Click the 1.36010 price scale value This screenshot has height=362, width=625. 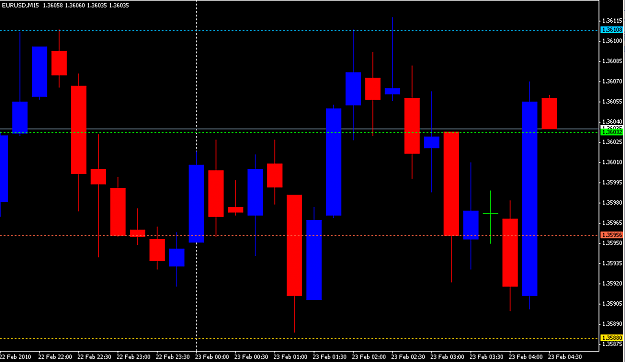pos(613,162)
